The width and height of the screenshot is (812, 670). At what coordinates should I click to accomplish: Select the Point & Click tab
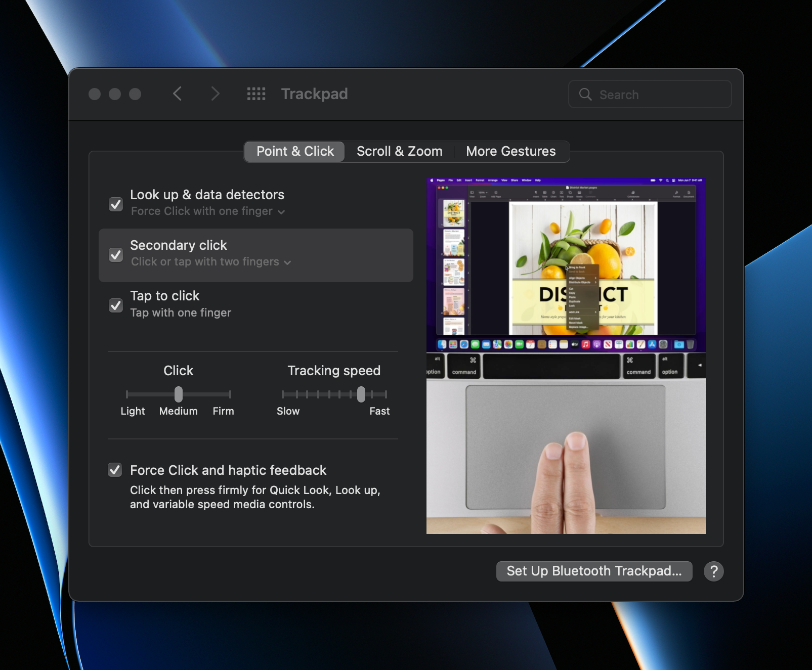pos(294,151)
